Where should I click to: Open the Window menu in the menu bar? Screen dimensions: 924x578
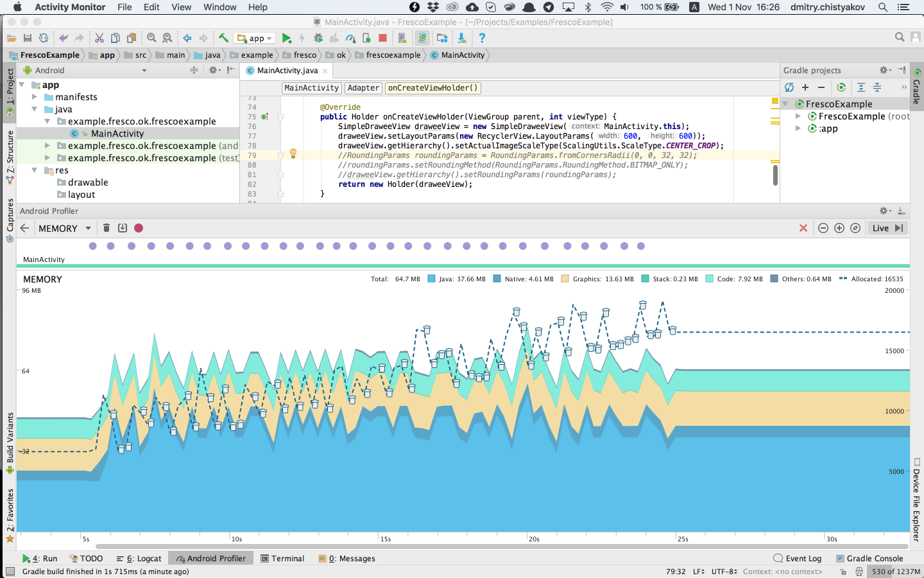pyautogui.click(x=220, y=7)
